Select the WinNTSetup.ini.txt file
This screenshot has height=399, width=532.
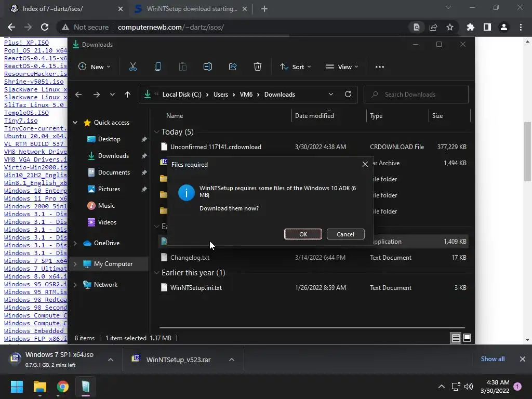[313, 288]
